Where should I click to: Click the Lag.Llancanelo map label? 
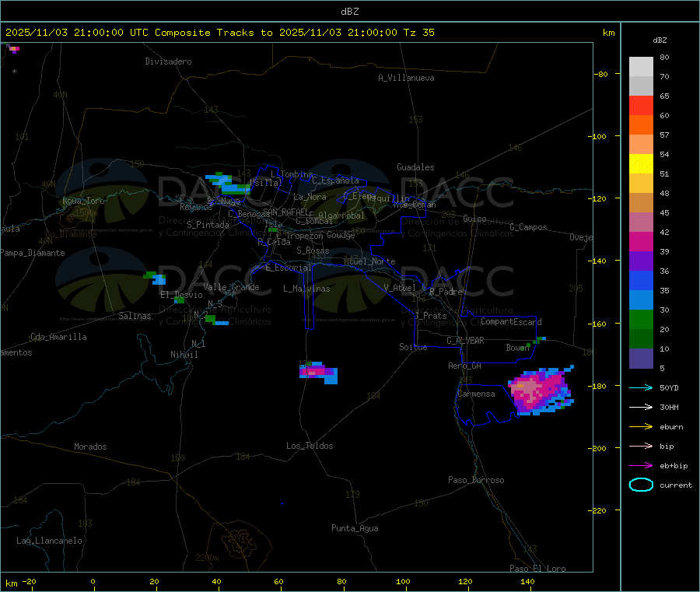point(50,541)
